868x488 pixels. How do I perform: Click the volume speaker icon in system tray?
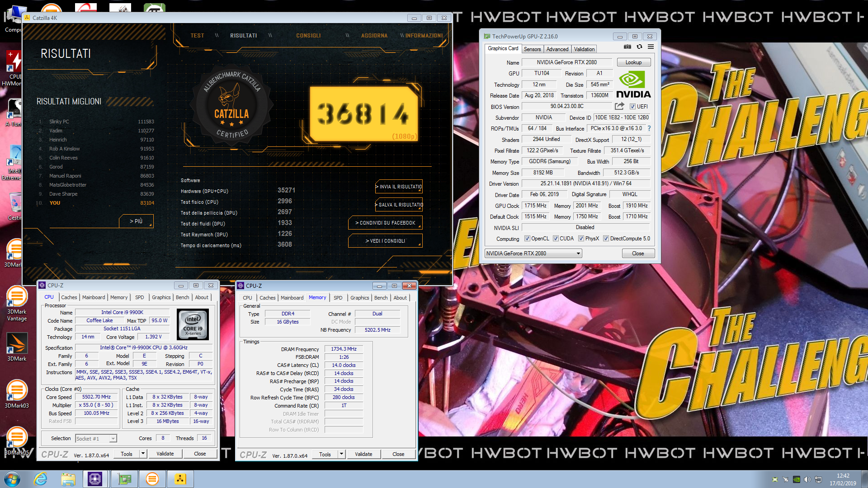pos(807,479)
